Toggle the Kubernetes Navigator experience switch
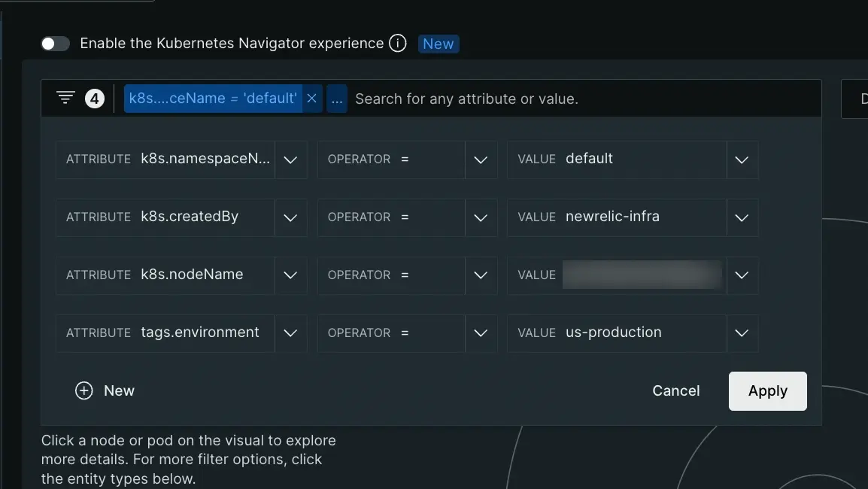This screenshot has height=489, width=868. tap(55, 44)
